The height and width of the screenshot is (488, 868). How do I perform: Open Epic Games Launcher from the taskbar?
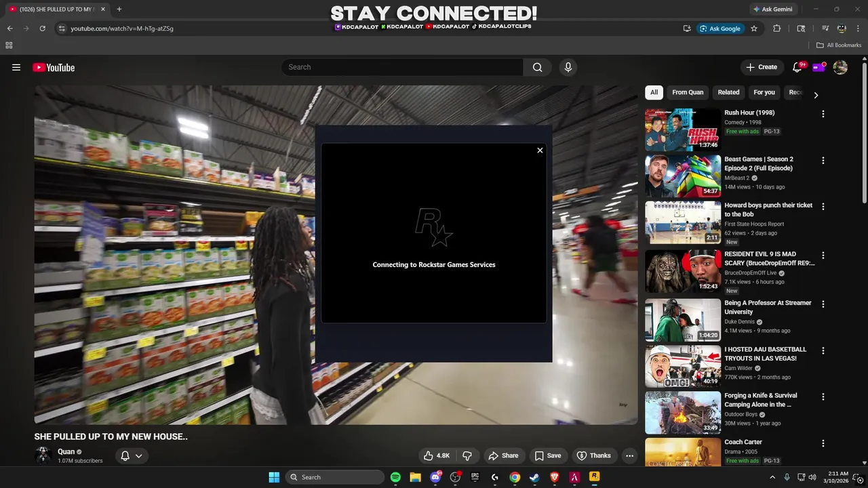coord(475,477)
